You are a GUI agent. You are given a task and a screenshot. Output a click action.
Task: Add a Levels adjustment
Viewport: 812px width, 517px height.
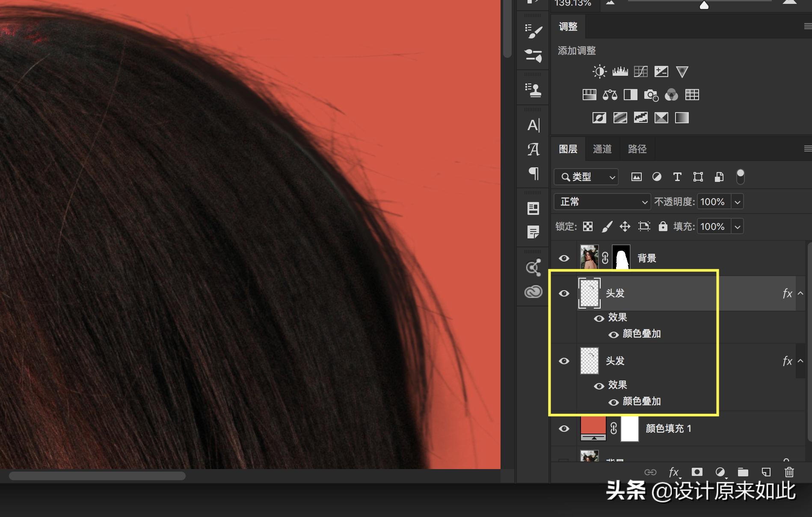coord(620,71)
